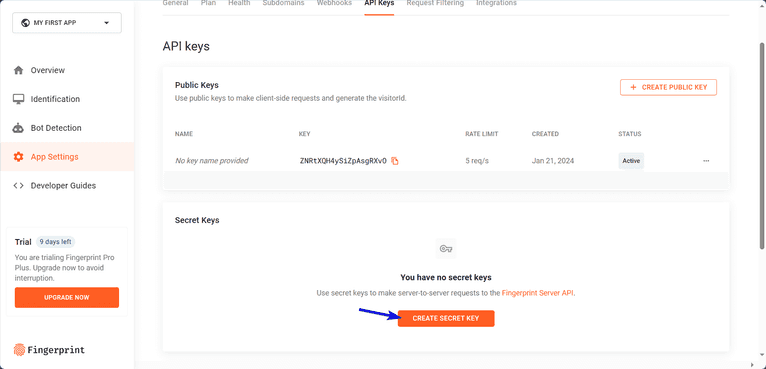Click the Developer Guides code brackets icon

[x=19, y=185]
